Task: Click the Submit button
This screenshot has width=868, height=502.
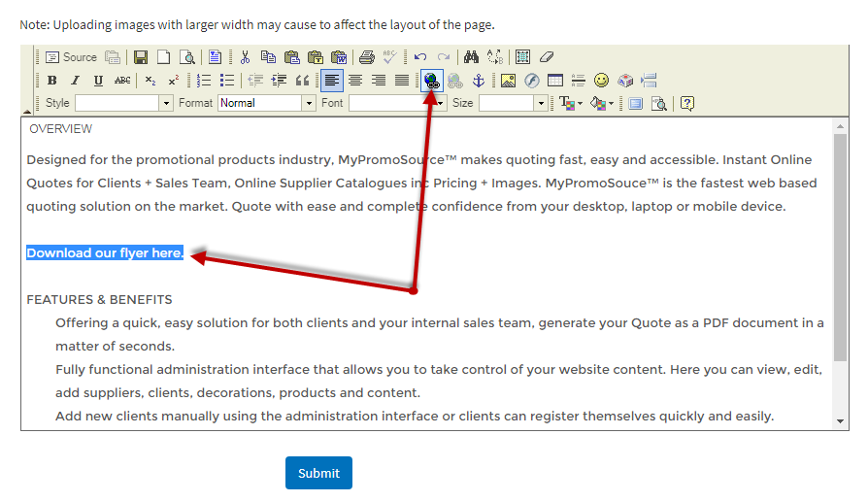Action: [318, 473]
